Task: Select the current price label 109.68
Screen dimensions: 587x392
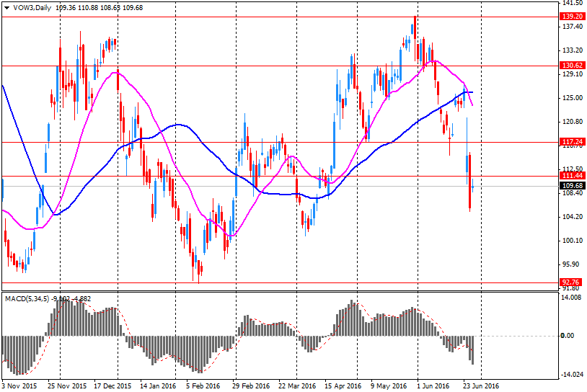Action: (x=573, y=186)
